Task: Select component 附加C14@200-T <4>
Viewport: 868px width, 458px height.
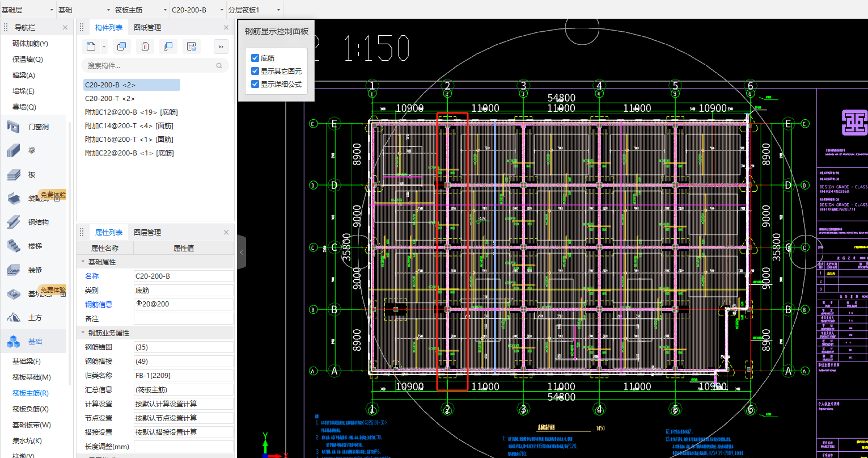Action: [129, 125]
